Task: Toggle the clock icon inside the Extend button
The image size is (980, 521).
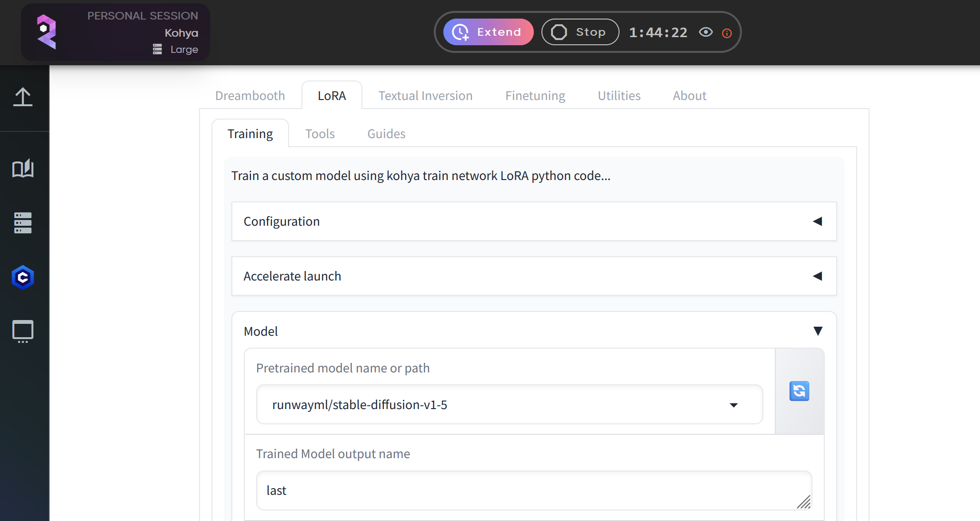Action: click(x=460, y=32)
